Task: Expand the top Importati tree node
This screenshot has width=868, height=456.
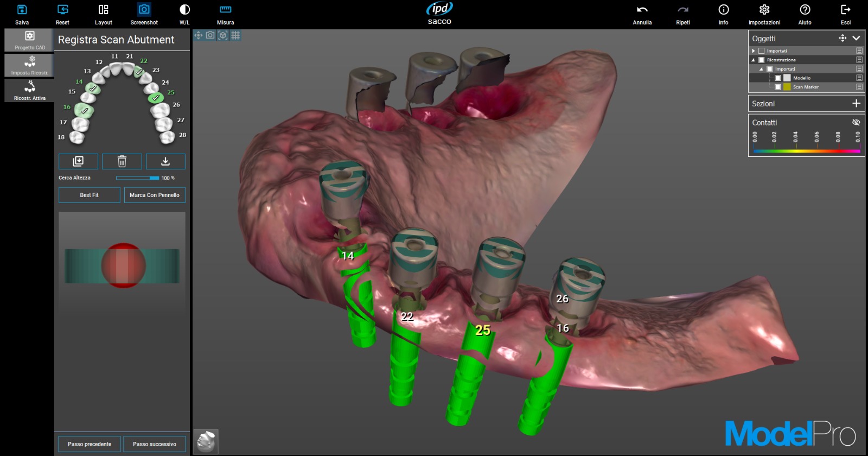Action: pos(754,51)
